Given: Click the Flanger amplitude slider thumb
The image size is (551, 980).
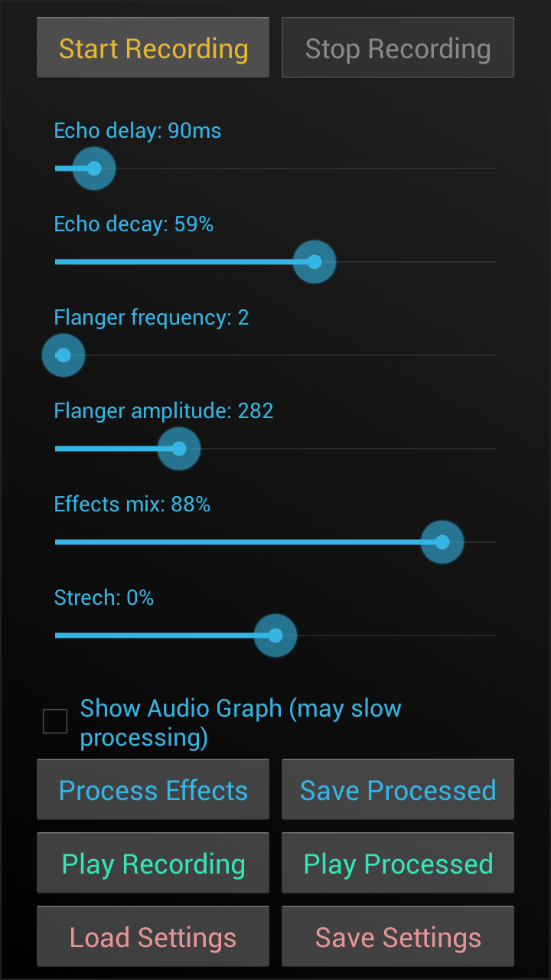Looking at the screenshot, I should (179, 449).
